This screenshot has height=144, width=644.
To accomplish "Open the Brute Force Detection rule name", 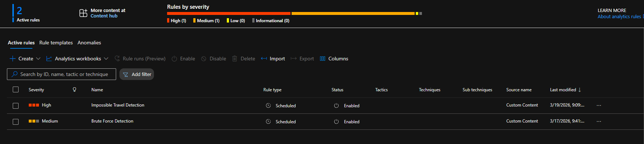I will click(x=112, y=121).
